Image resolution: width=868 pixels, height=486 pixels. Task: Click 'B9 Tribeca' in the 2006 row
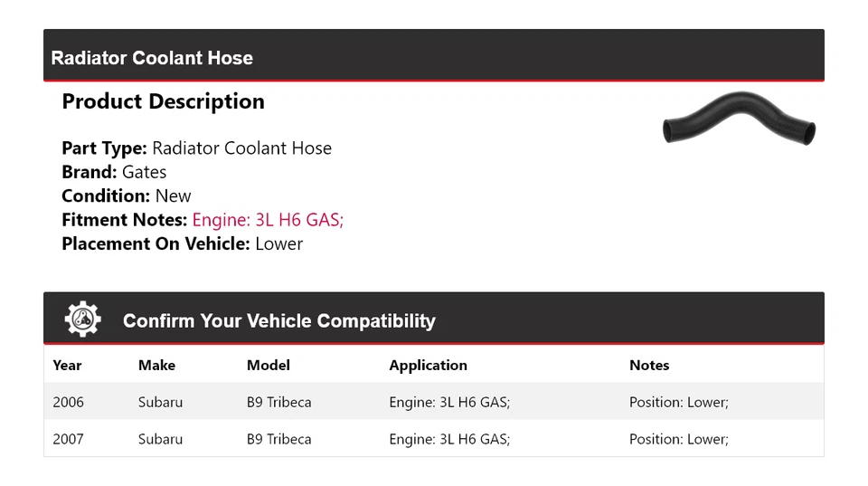pos(278,402)
